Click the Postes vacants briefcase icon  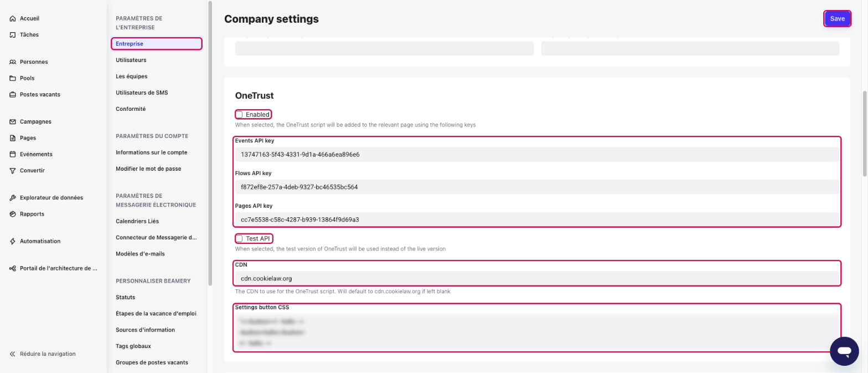click(13, 94)
